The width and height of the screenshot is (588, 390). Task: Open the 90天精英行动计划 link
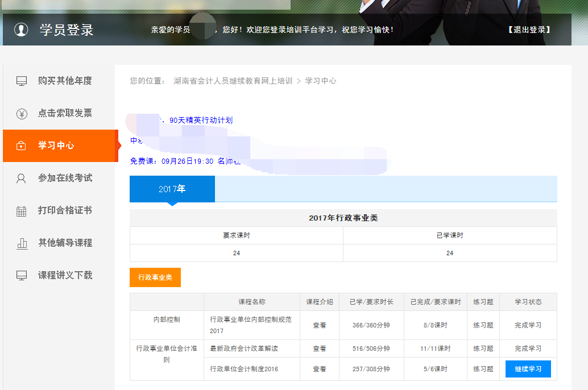(x=201, y=120)
